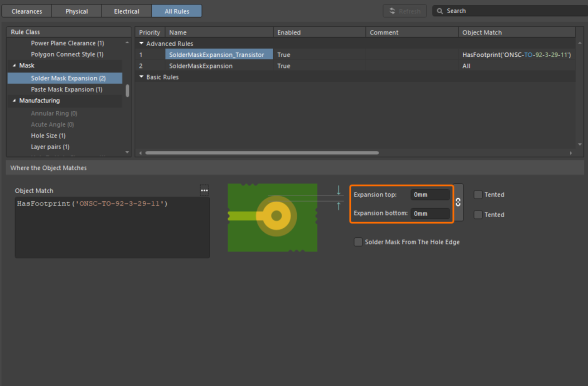This screenshot has height=386, width=588.
Task: Select the SolderMaskExpansion rule row
Action: tap(200, 66)
